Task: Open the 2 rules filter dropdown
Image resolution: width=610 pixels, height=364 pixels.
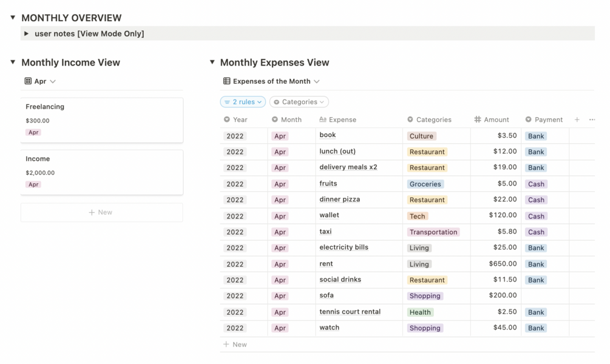Action: point(243,102)
